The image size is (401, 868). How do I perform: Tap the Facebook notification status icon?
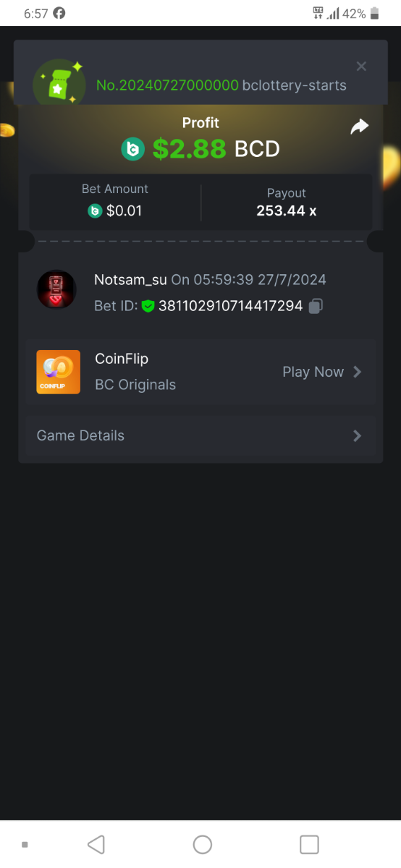click(x=59, y=13)
